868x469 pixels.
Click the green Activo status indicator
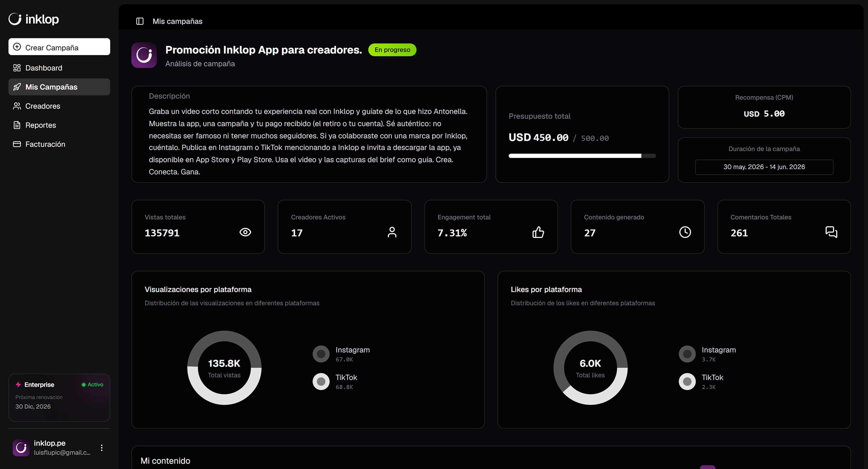click(92, 384)
